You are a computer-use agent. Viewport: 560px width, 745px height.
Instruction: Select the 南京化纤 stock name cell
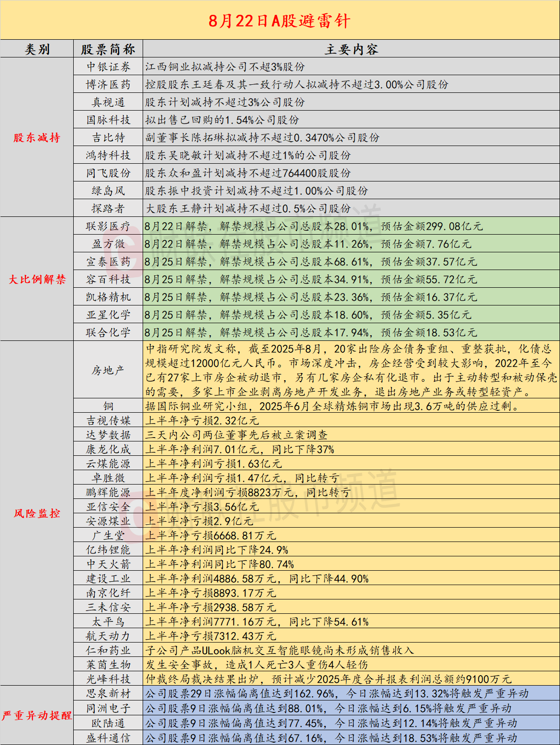click(x=108, y=593)
